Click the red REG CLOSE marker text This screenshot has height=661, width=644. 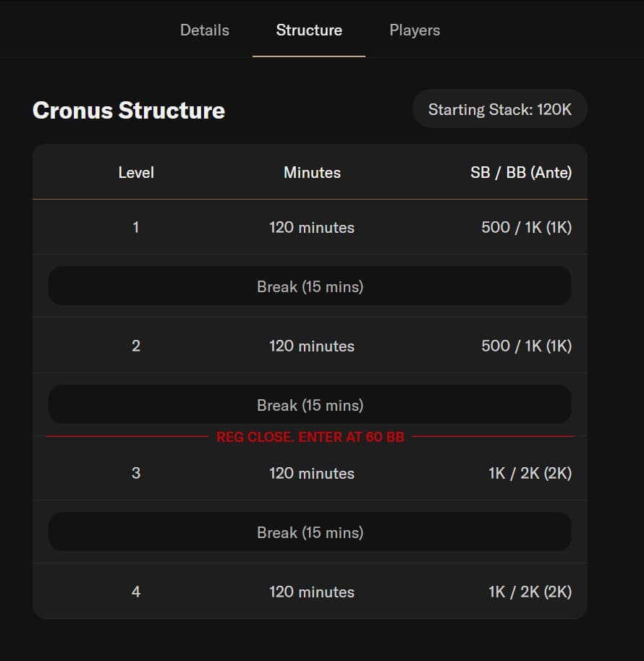[310, 437]
